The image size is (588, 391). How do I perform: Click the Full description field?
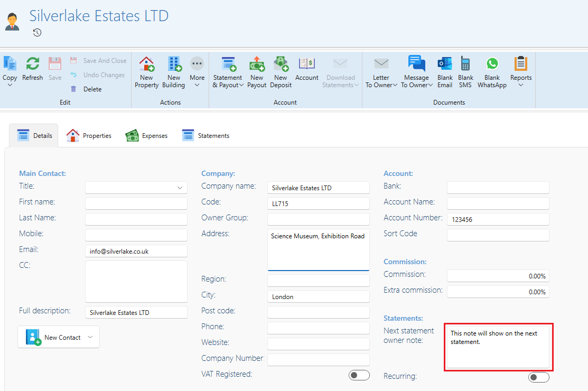136,312
